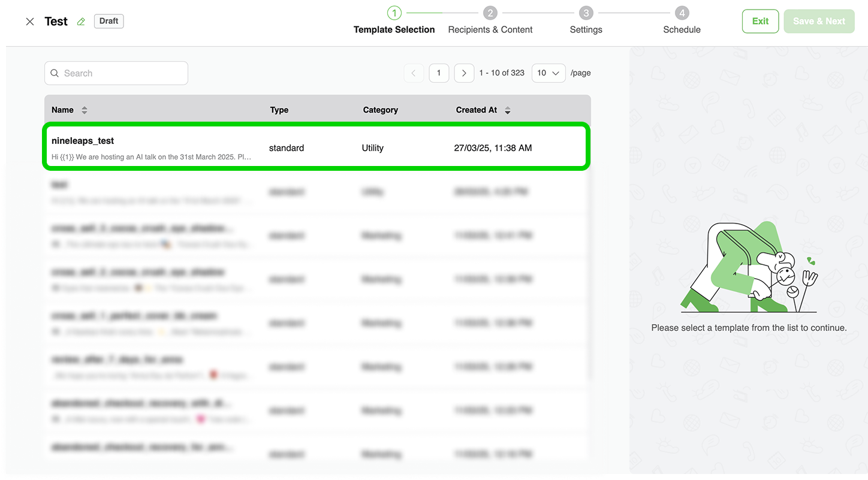Switch to the Settings step
868x480 pixels.
[586, 29]
